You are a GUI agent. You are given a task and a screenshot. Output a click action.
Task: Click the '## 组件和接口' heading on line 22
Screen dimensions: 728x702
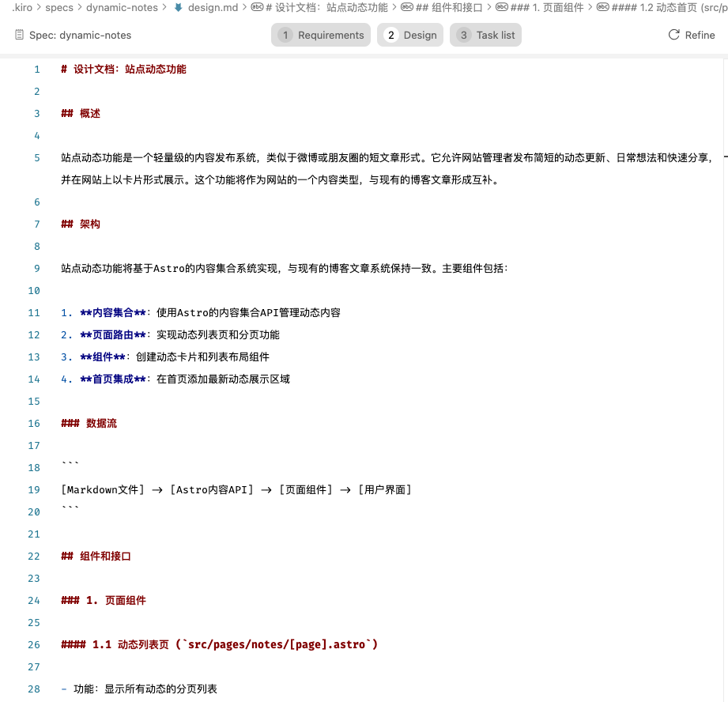click(96, 557)
